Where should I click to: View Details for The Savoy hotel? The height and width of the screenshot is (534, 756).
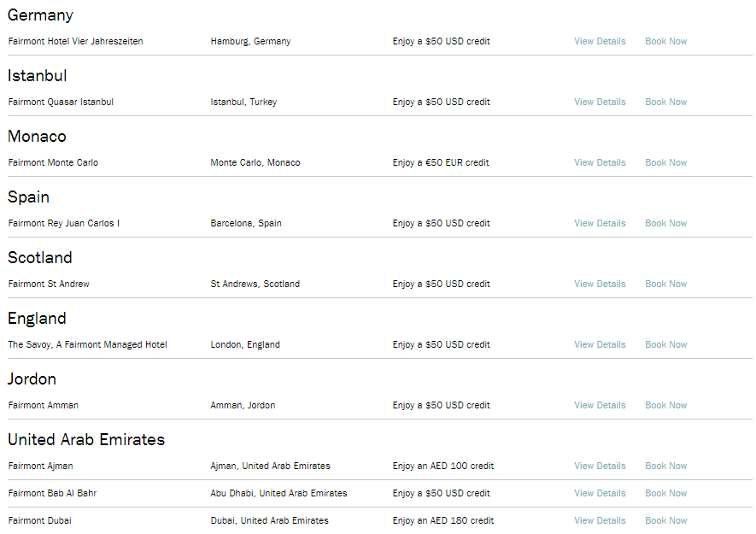point(600,345)
